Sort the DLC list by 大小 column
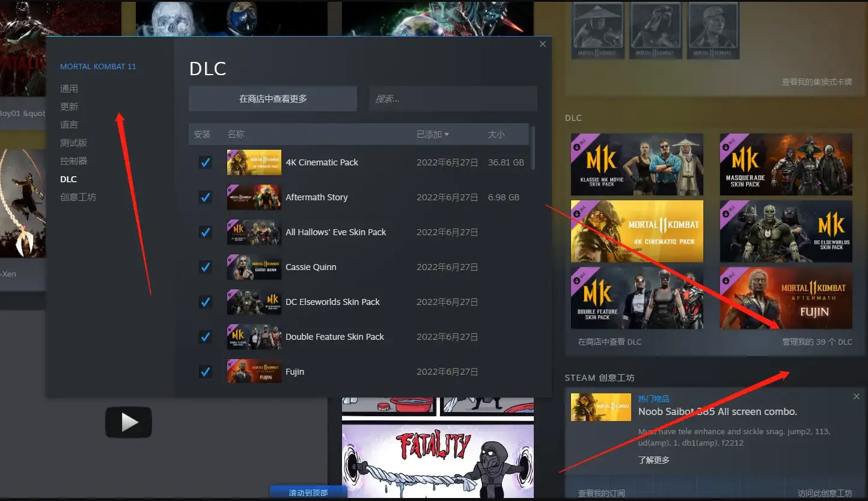Image resolution: width=868 pixels, height=501 pixels. (x=496, y=135)
